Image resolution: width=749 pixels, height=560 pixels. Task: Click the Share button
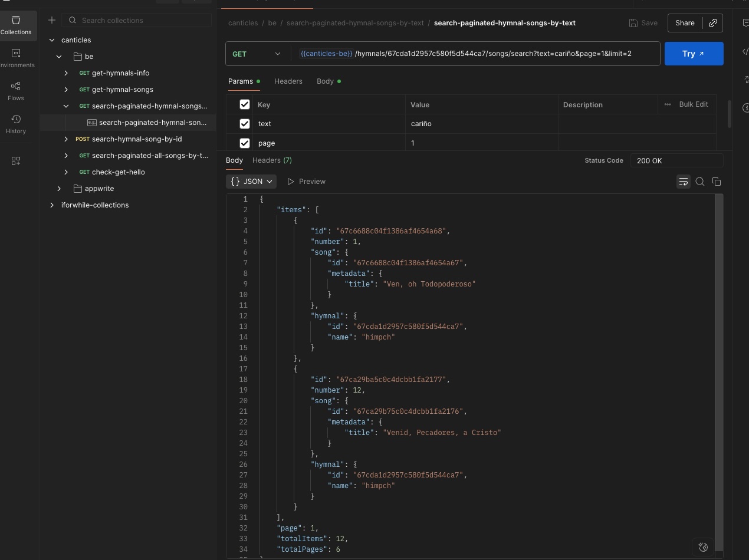pos(685,23)
